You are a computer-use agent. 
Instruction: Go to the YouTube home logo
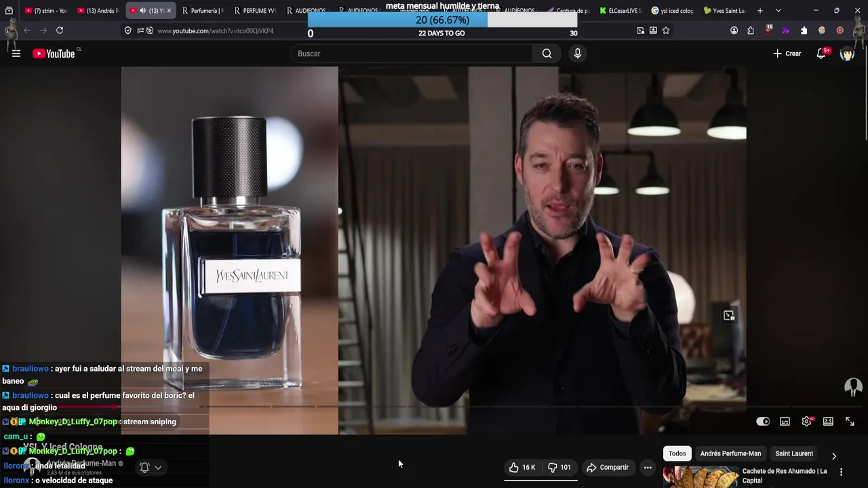(x=54, y=54)
